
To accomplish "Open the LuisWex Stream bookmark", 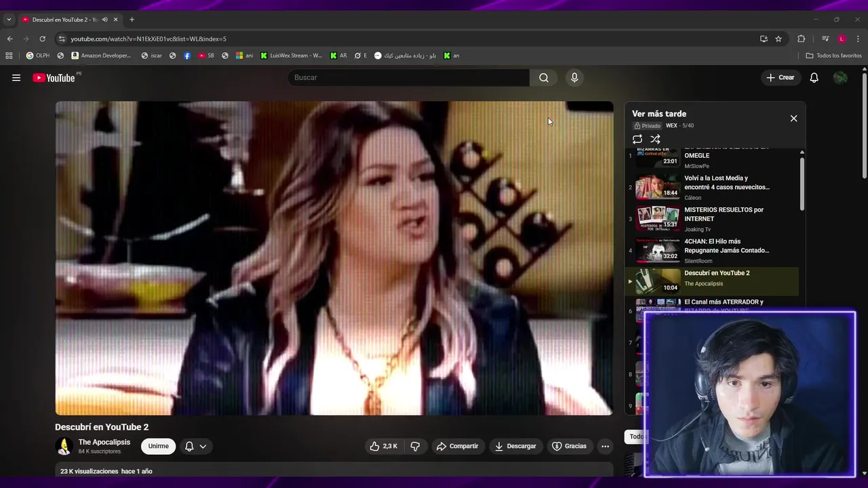I will 292,56.
